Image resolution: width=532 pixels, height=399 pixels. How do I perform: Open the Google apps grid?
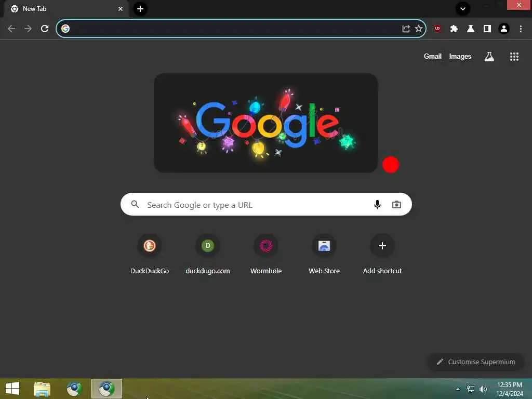(514, 56)
